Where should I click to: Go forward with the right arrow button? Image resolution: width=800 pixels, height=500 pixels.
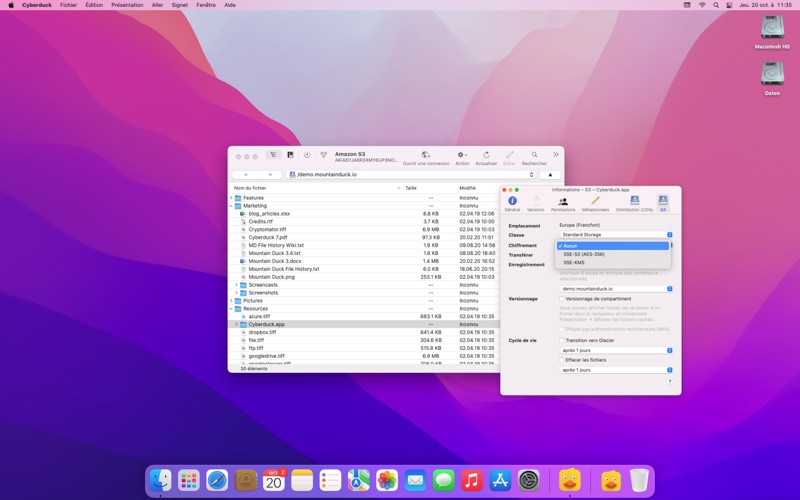(270, 174)
